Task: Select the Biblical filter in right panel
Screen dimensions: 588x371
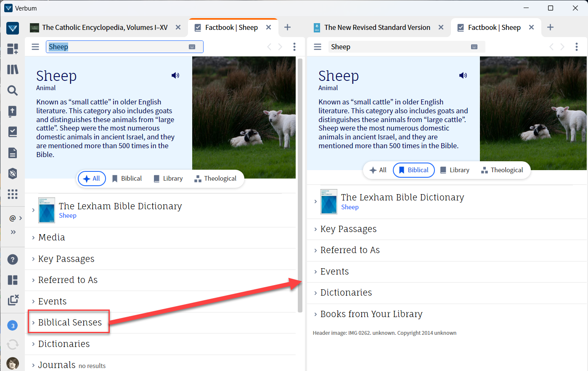Action: click(x=414, y=170)
